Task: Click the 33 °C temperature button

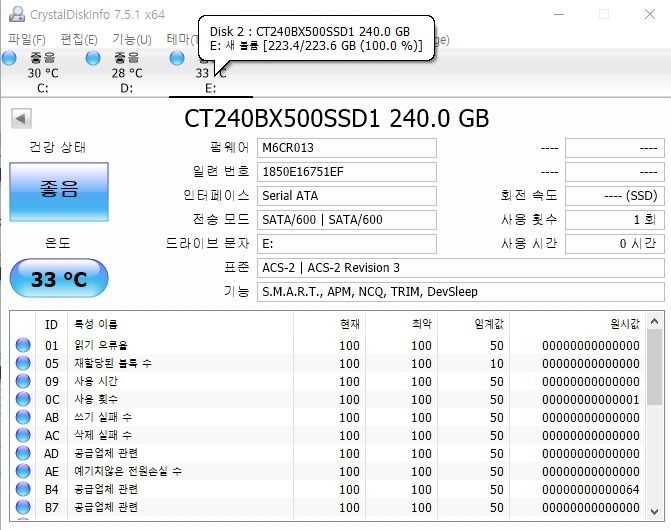Action: [59, 278]
